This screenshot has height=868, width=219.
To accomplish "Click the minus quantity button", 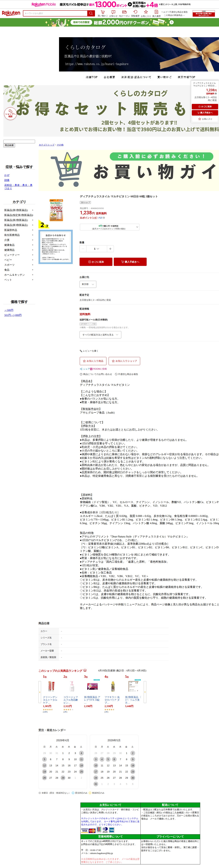I will [x=83, y=249].
